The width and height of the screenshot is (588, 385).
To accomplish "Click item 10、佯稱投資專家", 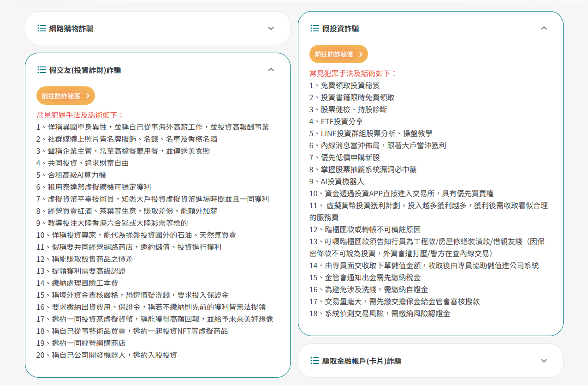I will (x=136, y=235).
